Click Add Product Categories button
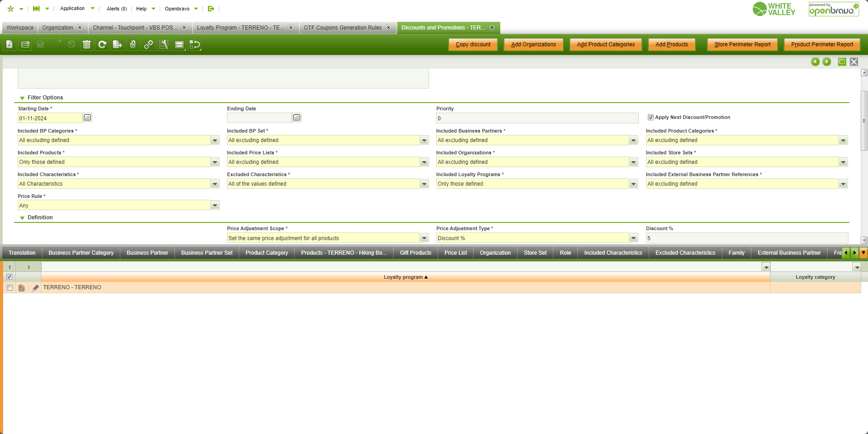The image size is (868, 434). pos(606,44)
